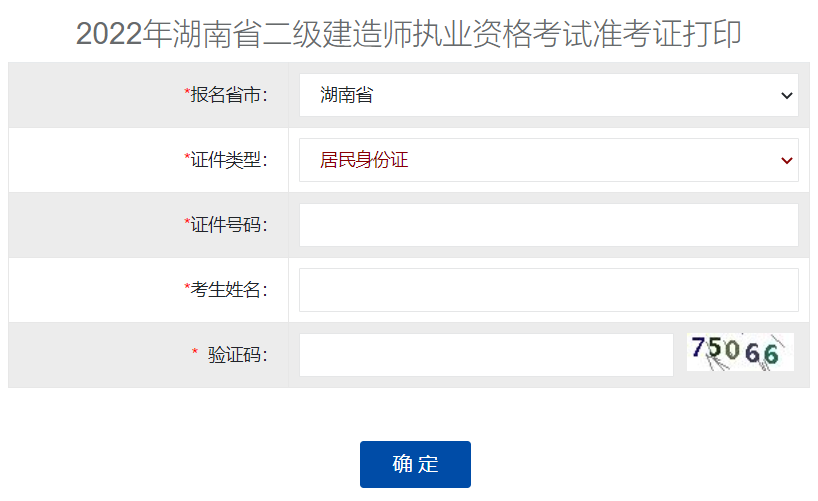Click the red chevron of 证件类型 selector
The height and width of the screenshot is (501, 818).
(x=787, y=161)
